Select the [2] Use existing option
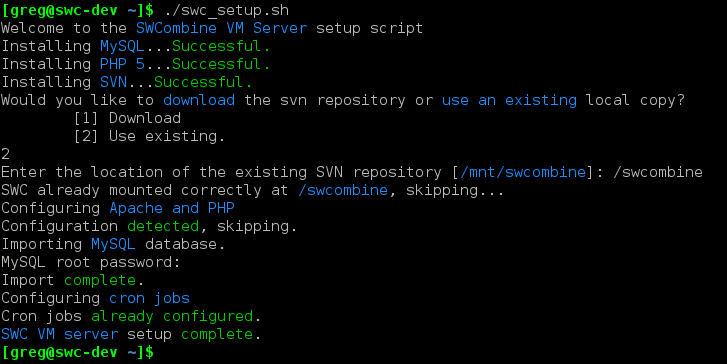The height and width of the screenshot is (364, 727). (x=149, y=136)
